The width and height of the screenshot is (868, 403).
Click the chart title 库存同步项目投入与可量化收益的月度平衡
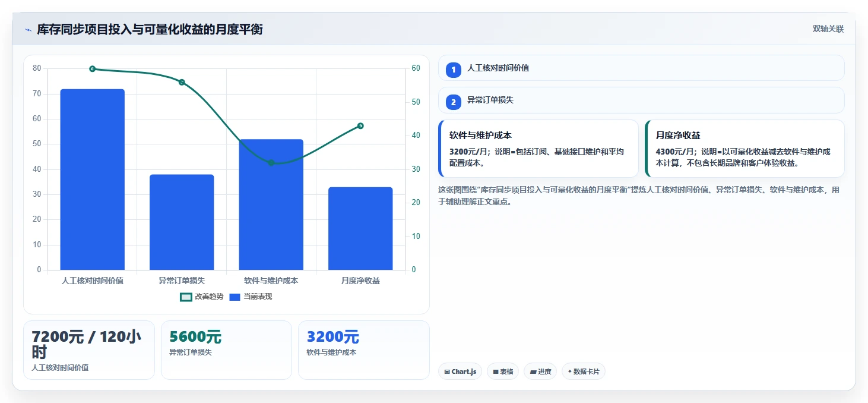pyautogui.click(x=150, y=29)
